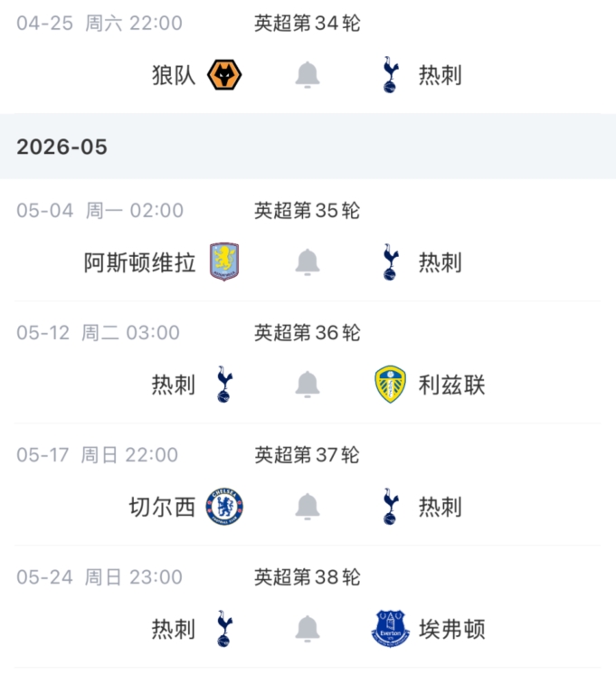Click the Chelsea club crest

(x=224, y=507)
